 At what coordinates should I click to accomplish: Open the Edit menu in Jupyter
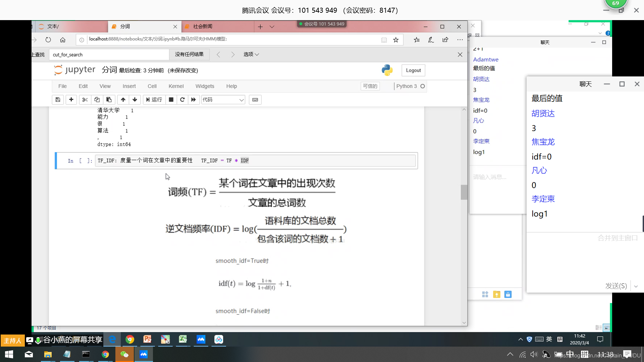83,86
